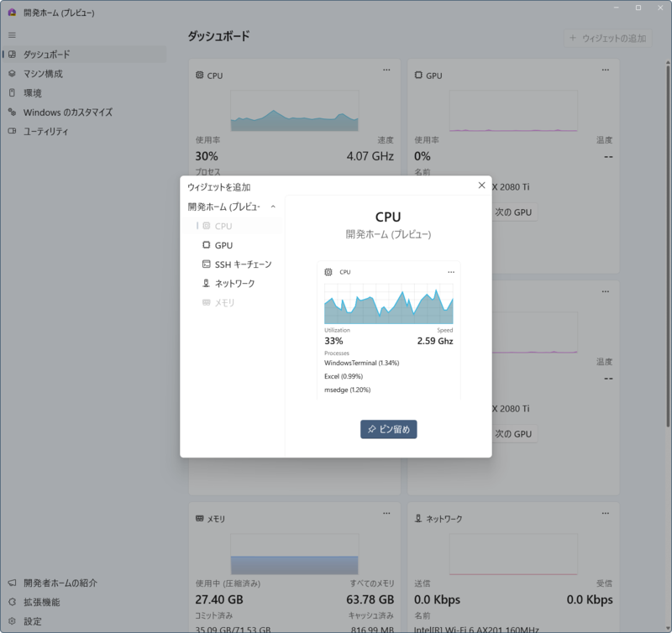Click the GPU chip icon in dashboard widget
672x633 pixels.
click(418, 75)
